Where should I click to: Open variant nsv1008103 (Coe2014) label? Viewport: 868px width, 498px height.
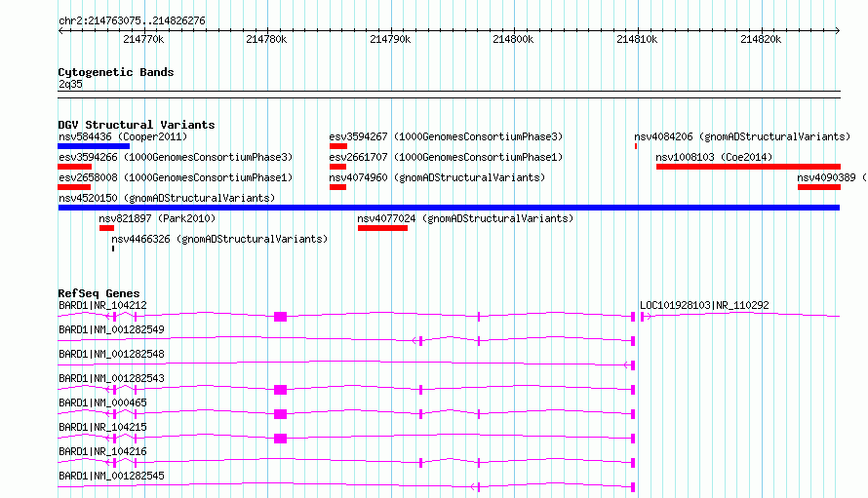[x=714, y=157]
